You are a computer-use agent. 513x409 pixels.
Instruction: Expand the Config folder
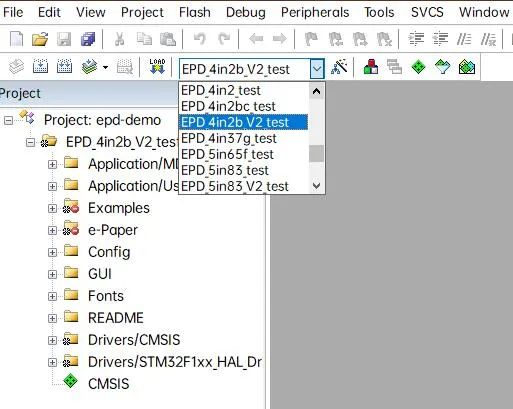(52, 252)
